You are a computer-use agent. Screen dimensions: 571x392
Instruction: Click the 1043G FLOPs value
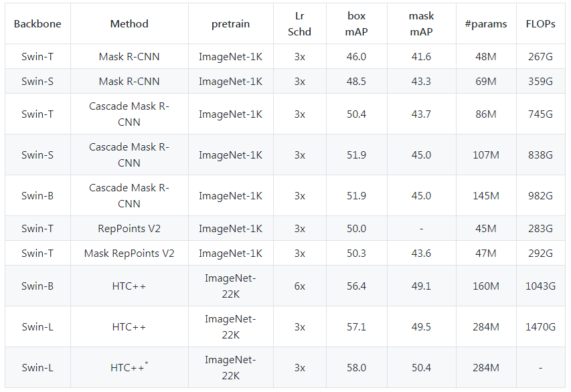(x=540, y=286)
